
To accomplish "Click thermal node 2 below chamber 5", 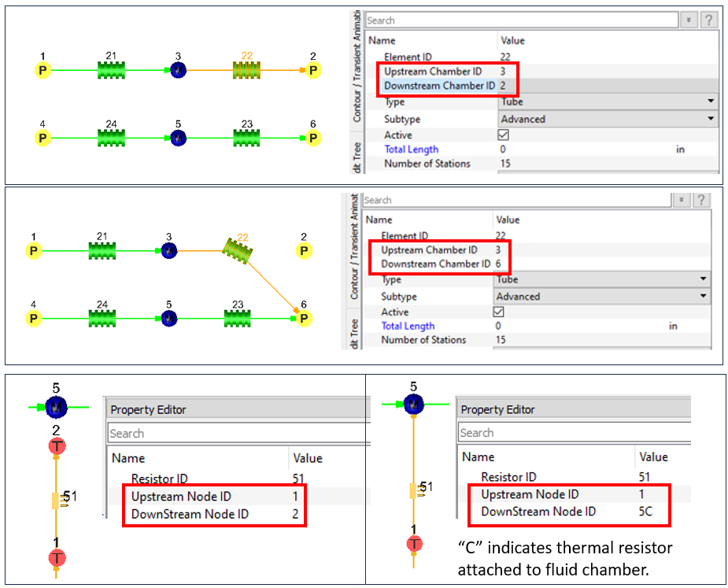I will click(x=56, y=446).
